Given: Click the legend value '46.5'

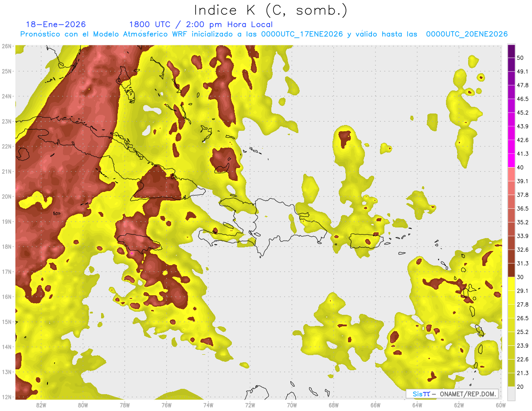Looking at the screenshot, I should [x=523, y=99].
